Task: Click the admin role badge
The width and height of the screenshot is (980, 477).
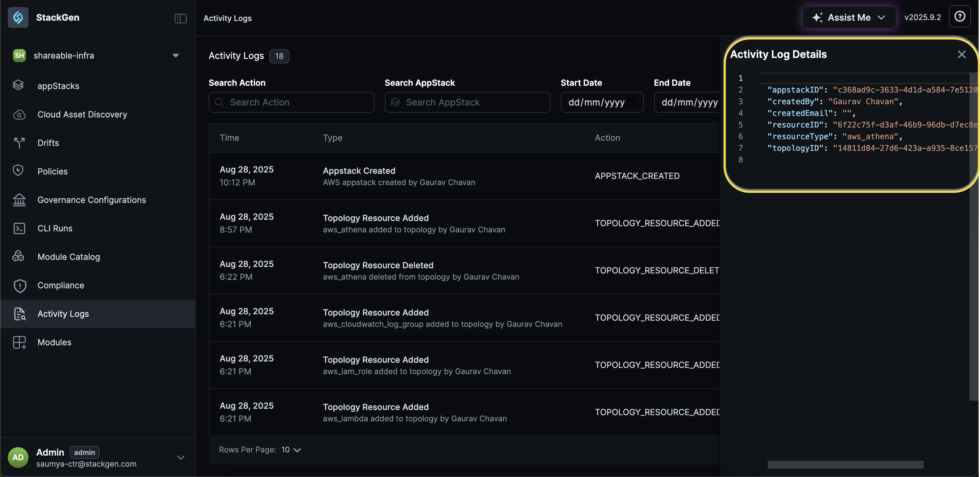Action: [84, 452]
